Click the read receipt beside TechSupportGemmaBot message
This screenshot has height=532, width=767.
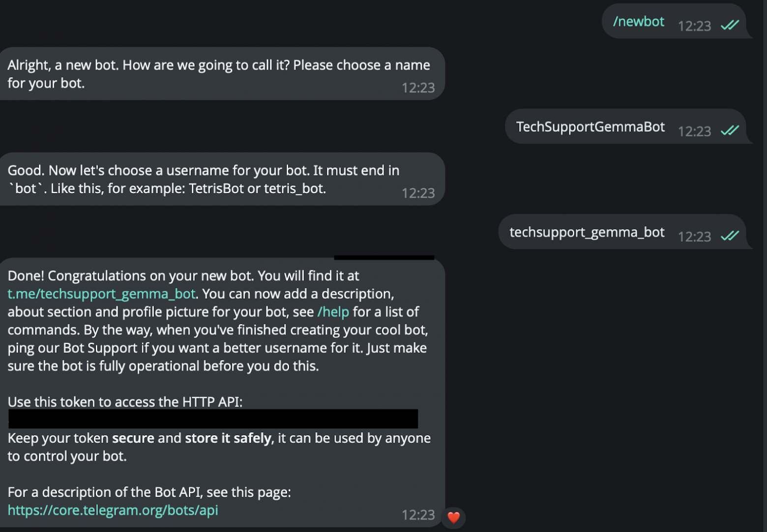pos(730,130)
